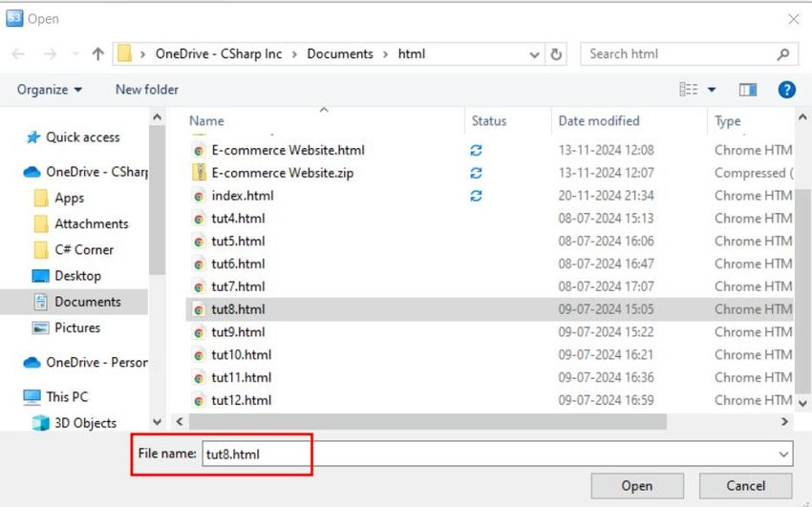Select html breadcrumb in address bar
This screenshot has height=507, width=812.
pos(412,53)
